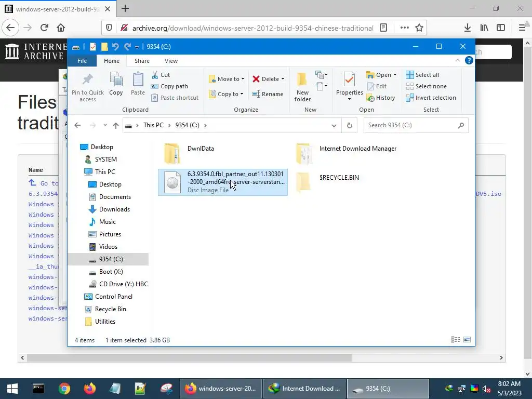The height and width of the screenshot is (399, 532).
Task: Refresh the 9354 (C:) folder view
Action: pyautogui.click(x=350, y=126)
